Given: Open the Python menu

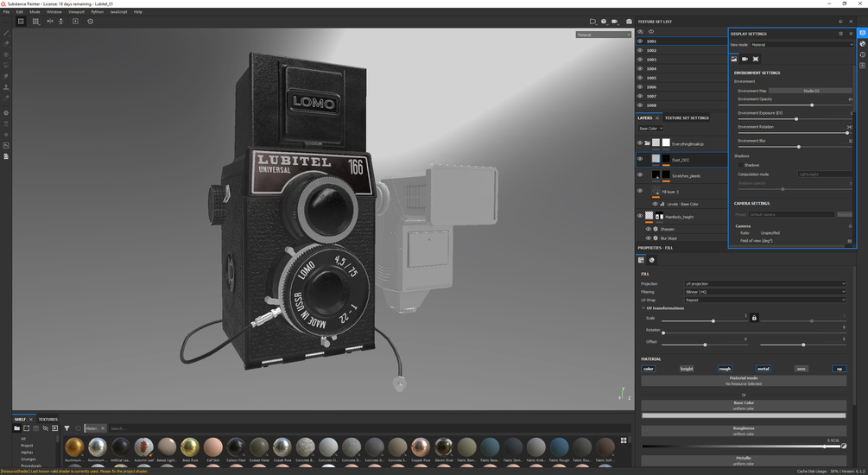Looking at the screenshot, I should click(x=97, y=11).
